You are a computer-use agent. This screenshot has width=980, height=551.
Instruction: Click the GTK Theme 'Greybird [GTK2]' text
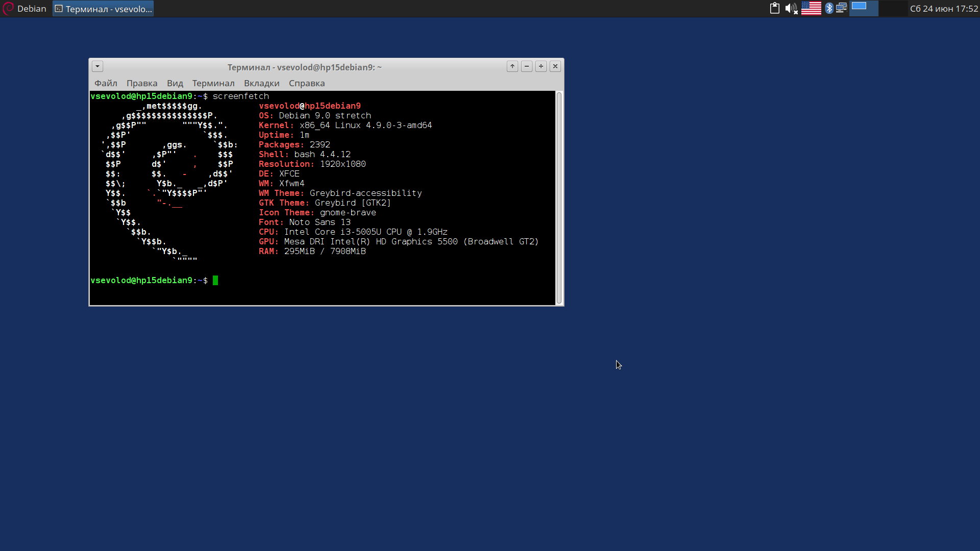[x=353, y=203]
